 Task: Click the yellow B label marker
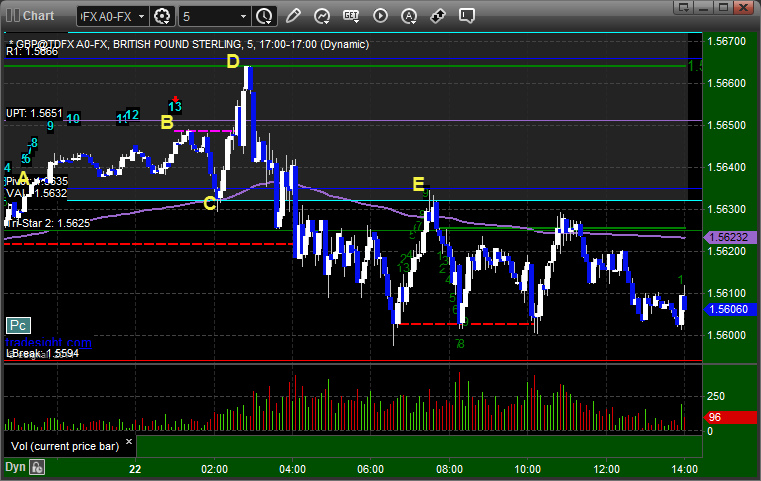pyautogui.click(x=167, y=123)
